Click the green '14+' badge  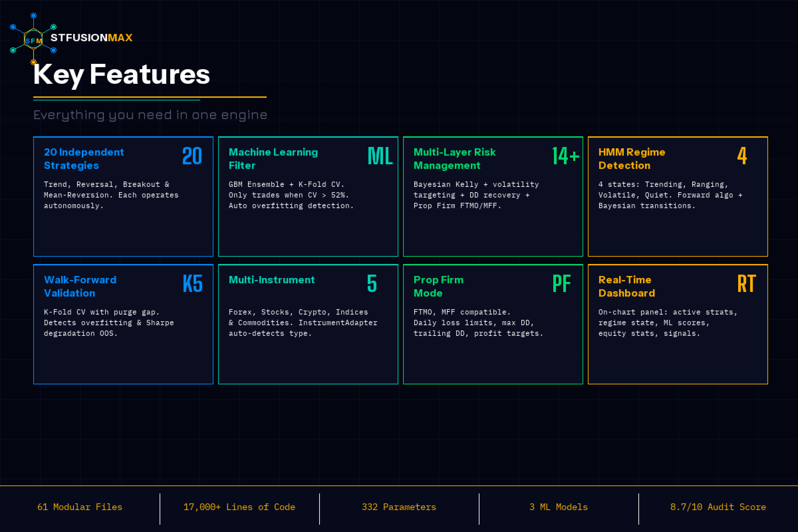(566, 156)
